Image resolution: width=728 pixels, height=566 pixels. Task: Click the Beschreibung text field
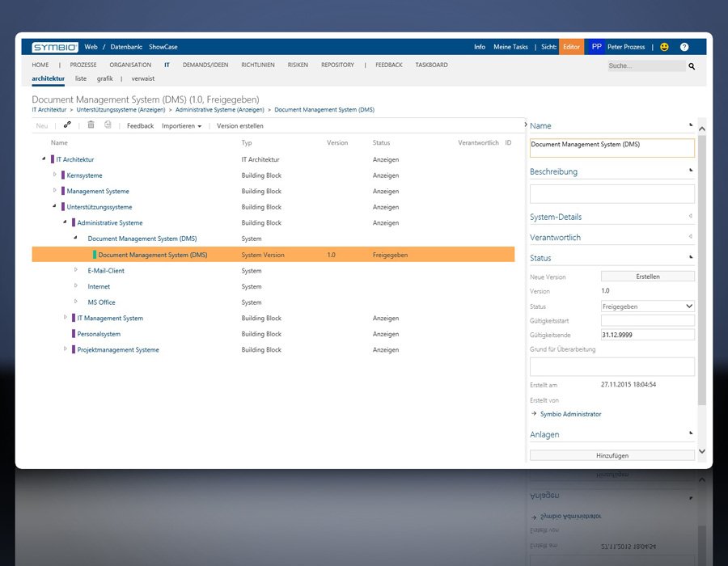point(612,193)
